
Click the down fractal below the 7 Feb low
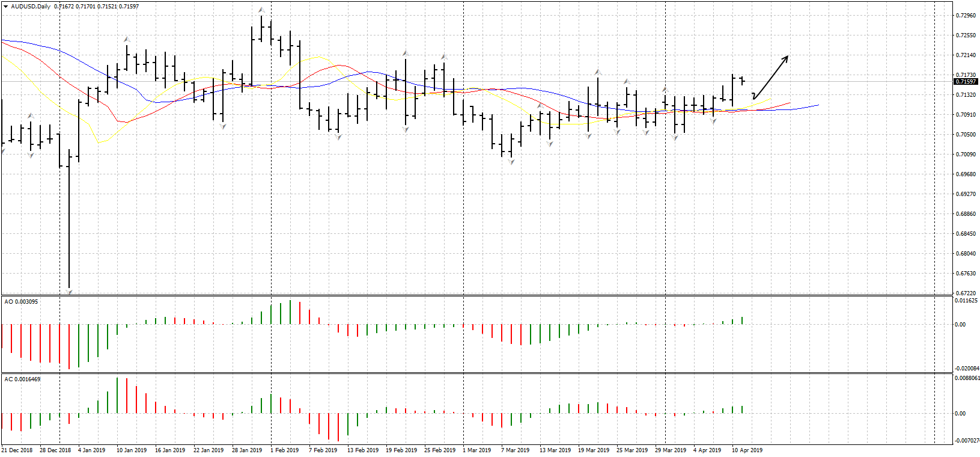[338, 137]
